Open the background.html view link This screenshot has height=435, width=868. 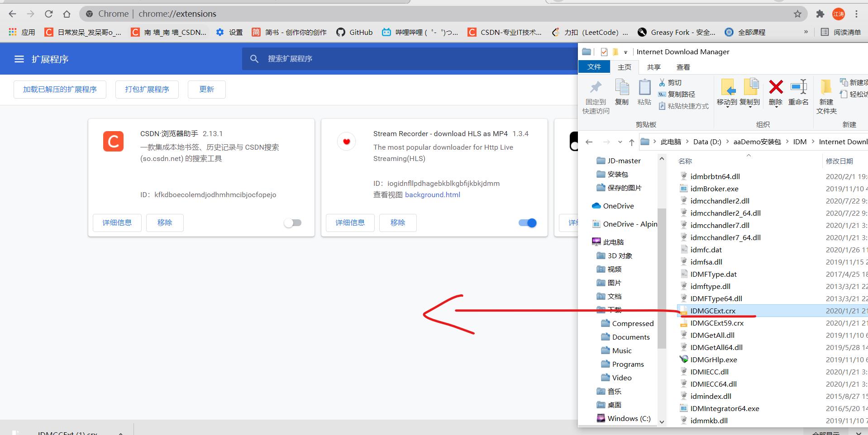[x=433, y=195]
